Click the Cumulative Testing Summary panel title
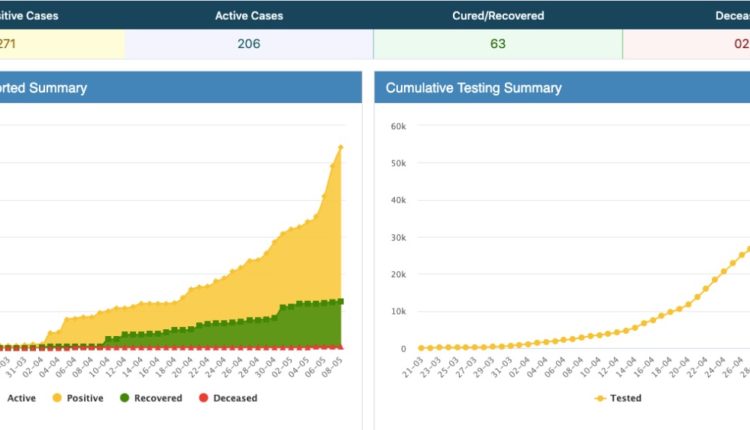Screen dimensions: 750x430 (x=473, y=88)
